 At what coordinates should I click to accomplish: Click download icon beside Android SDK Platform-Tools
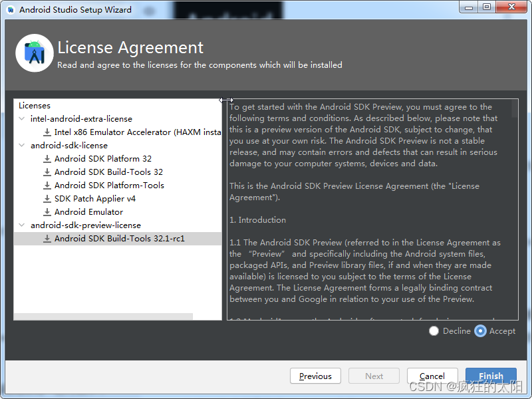point(47,186)
